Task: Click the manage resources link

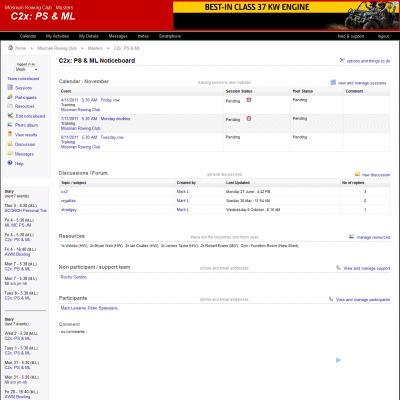Action: (x=373, y=237)
